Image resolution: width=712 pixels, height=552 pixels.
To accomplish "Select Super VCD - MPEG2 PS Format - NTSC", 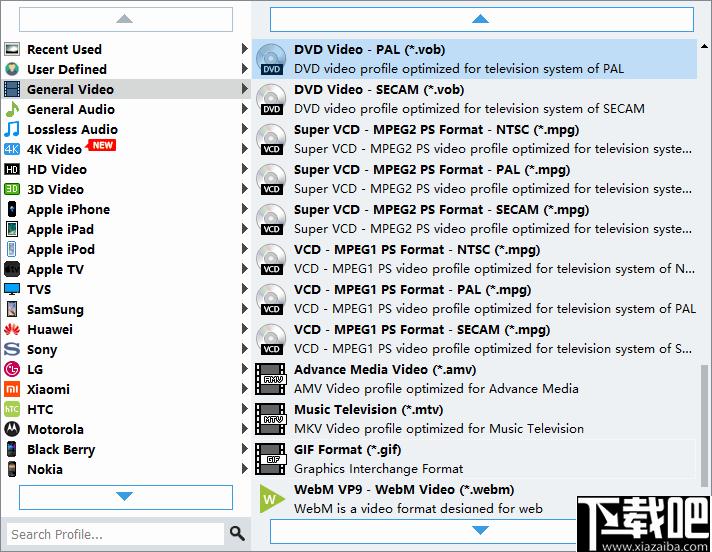I will coord(475,139).
